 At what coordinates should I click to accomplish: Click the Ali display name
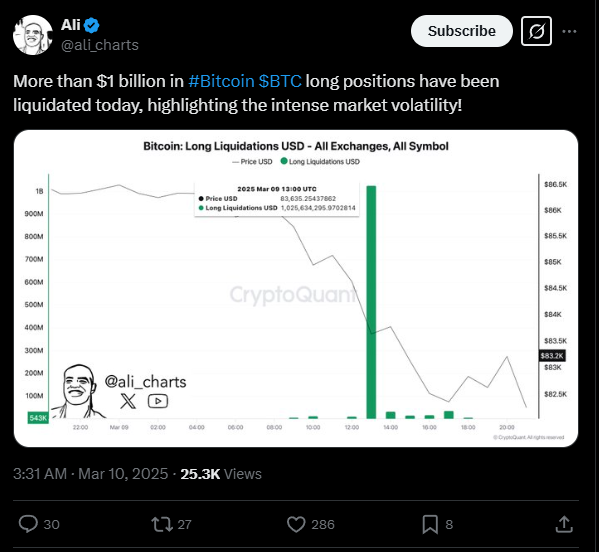pyautogui.click(x=71, y=25)
